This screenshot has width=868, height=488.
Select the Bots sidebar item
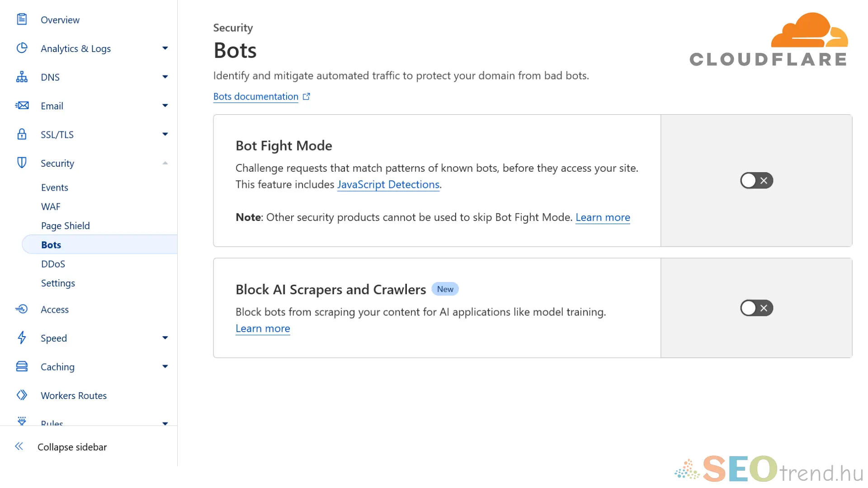tap(99, 244)
